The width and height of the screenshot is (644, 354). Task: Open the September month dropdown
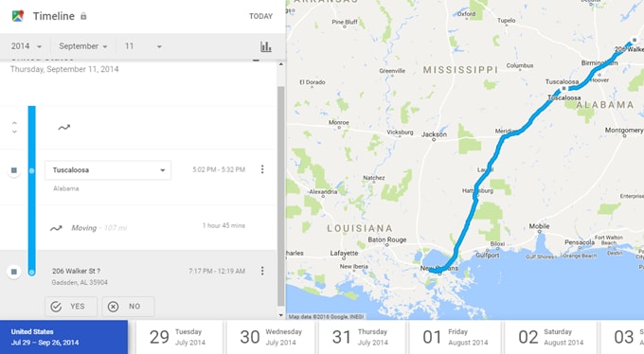click(x=83, y=46)
